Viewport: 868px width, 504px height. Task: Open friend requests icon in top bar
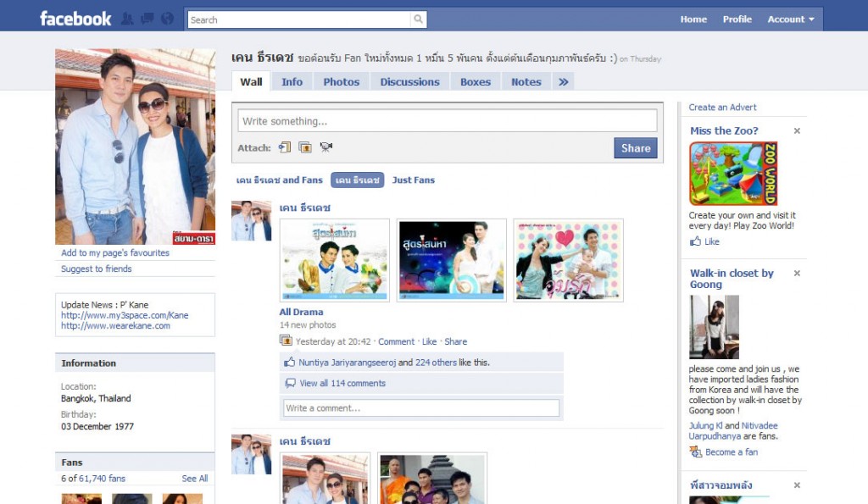coord(127,19)
